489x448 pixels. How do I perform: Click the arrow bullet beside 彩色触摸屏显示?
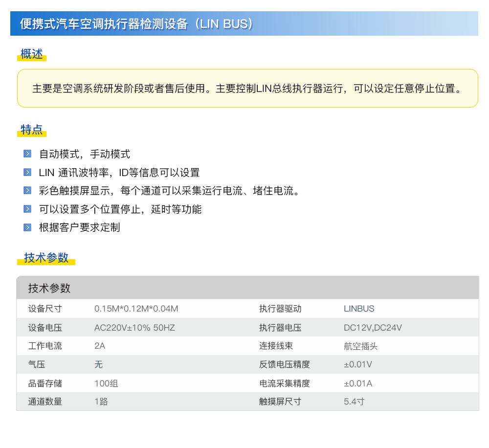click(x=27, y=191)
